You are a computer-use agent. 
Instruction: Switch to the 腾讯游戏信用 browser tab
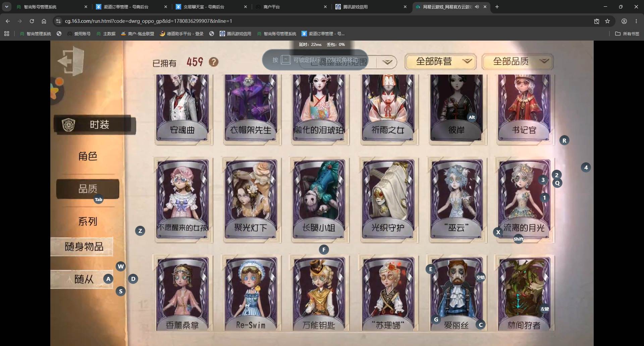click(371, 7)
